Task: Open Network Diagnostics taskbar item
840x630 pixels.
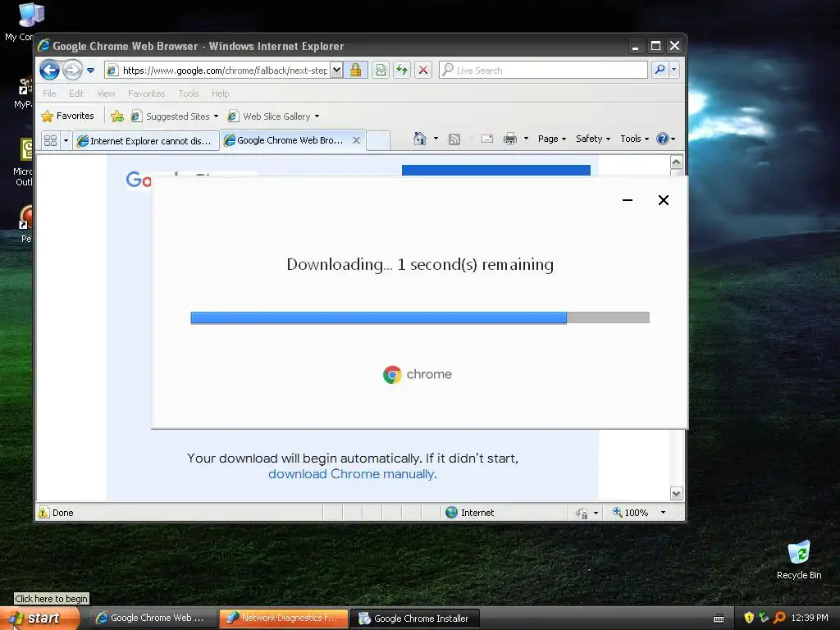Action: 283,619
